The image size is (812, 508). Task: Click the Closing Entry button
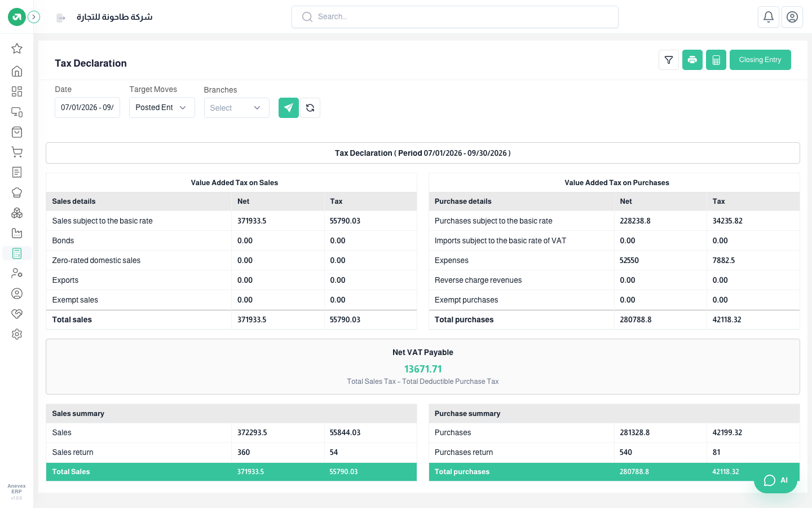point(760,60)
